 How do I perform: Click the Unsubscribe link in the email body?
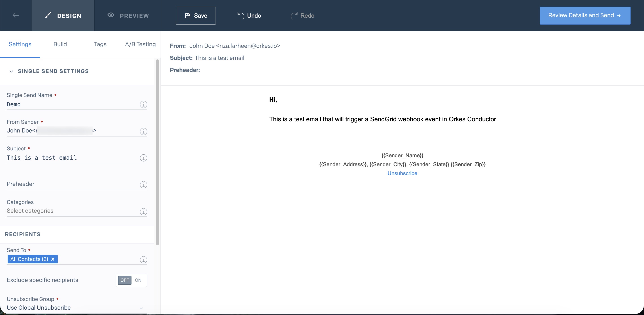click(x=402, y=173)
